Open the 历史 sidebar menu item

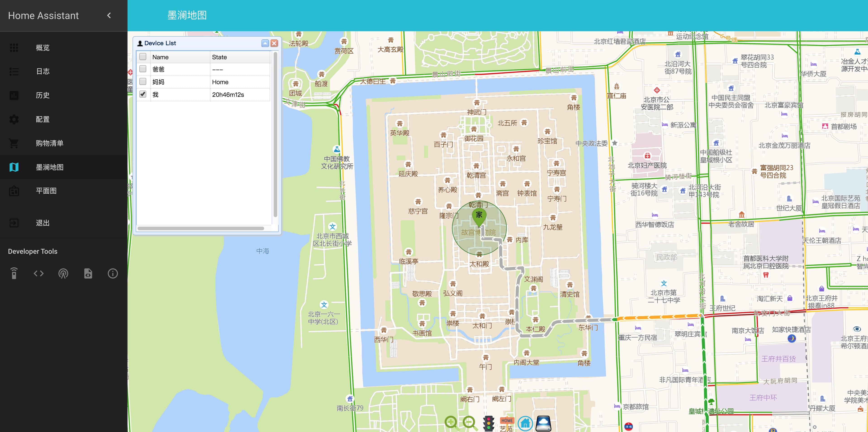tap(43, 95)
